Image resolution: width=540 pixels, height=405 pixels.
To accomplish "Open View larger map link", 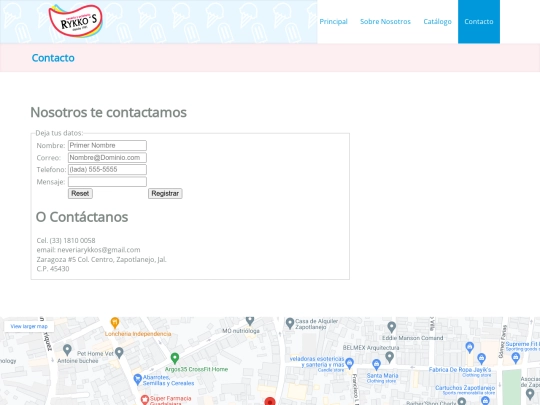I will coord(29,326).
